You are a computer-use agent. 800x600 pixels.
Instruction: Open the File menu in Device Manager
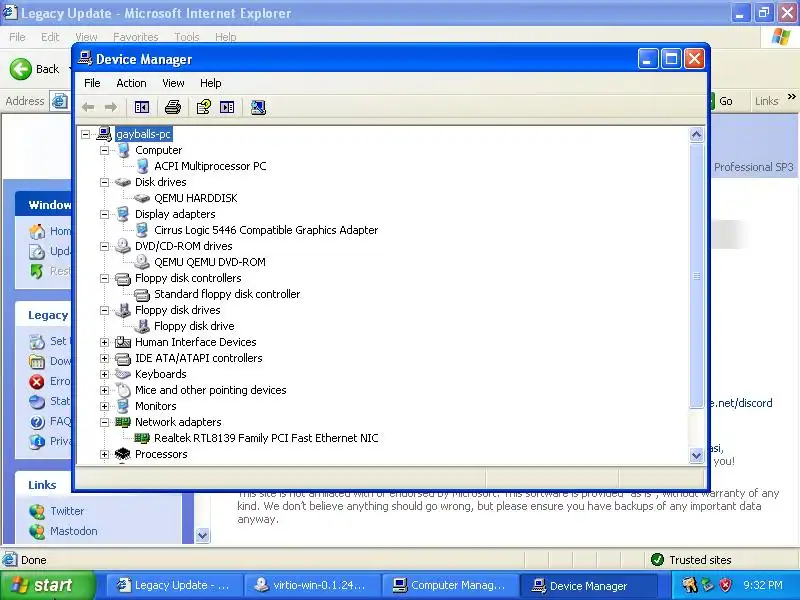pyautogui.click(x=92, y=83)
